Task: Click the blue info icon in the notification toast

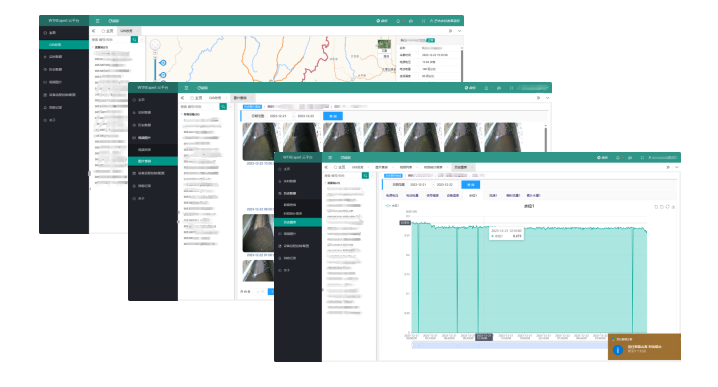Action: pos(618,350)
